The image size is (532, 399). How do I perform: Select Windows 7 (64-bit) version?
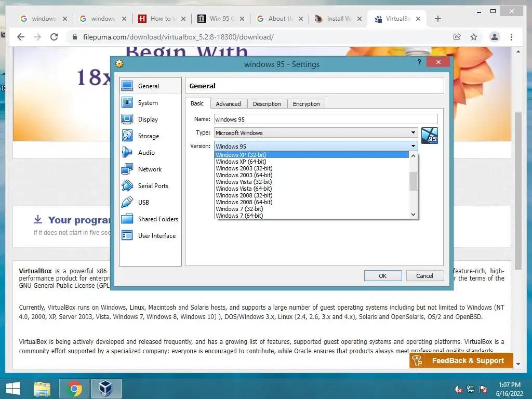pyautogui.click(x=312, y=216)
